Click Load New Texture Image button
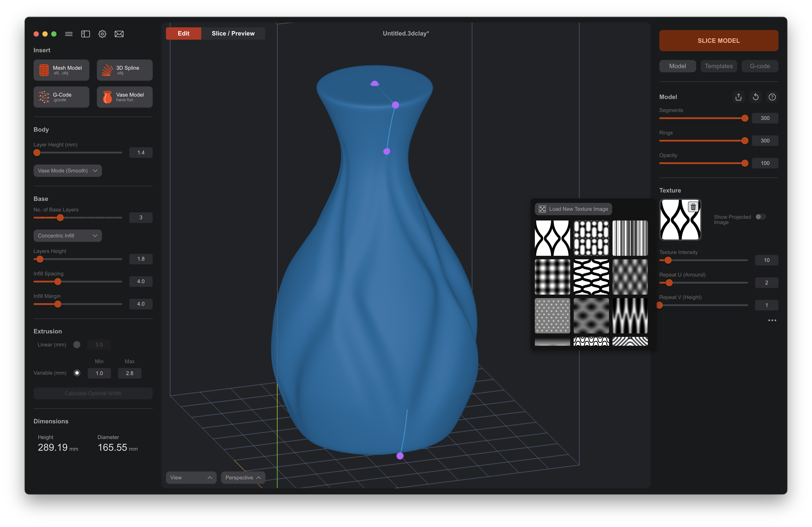The height and width of the screenshot is (527, 812). click(x=573, y=209)
